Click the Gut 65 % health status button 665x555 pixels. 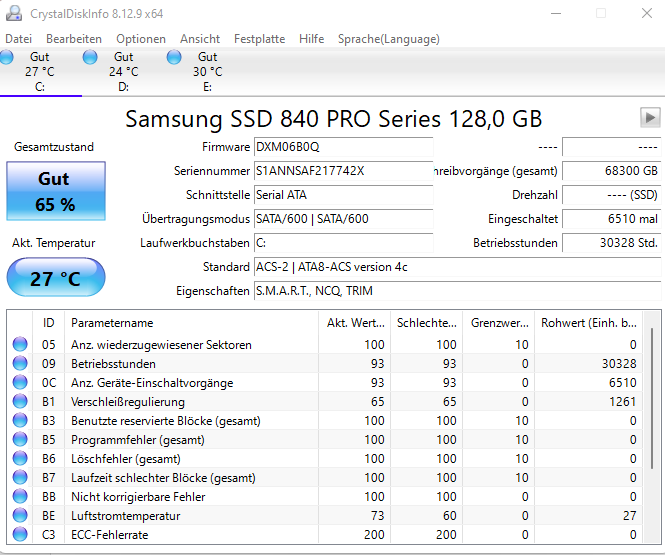coord(56,191)
